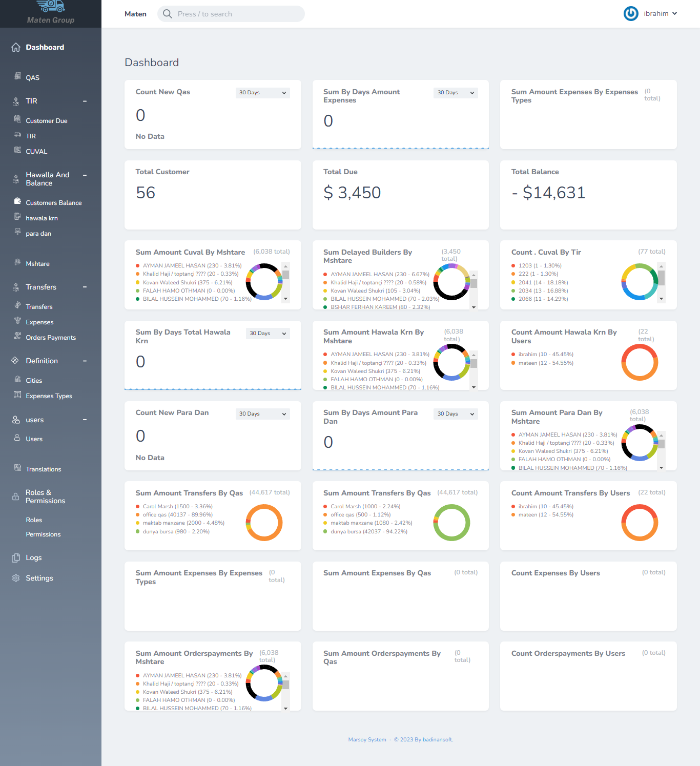The height and width of the screenshot is (766, 700).
Task: Click the Definition section icon
Action: point(15,360)
